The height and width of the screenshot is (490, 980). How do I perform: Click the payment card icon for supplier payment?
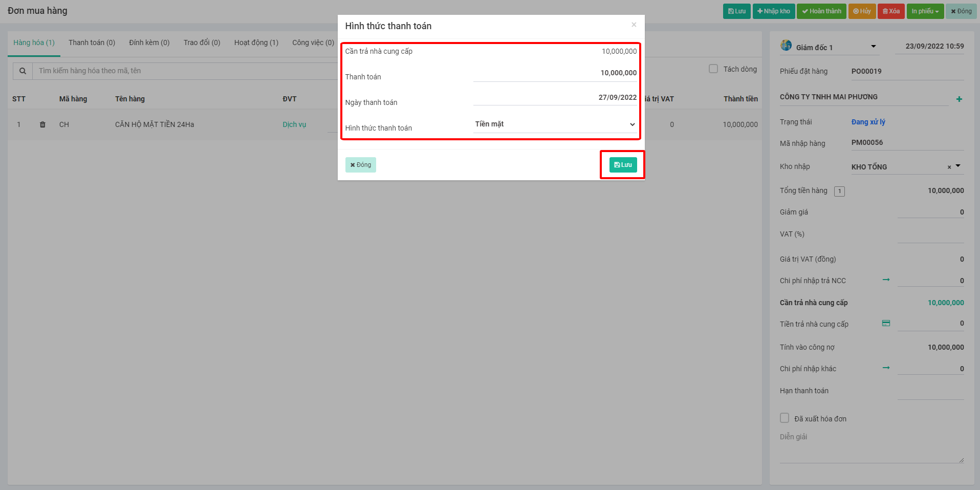[886, 323]
